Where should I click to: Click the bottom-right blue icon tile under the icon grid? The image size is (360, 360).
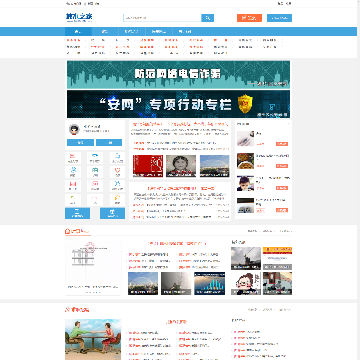pos(112,213)
